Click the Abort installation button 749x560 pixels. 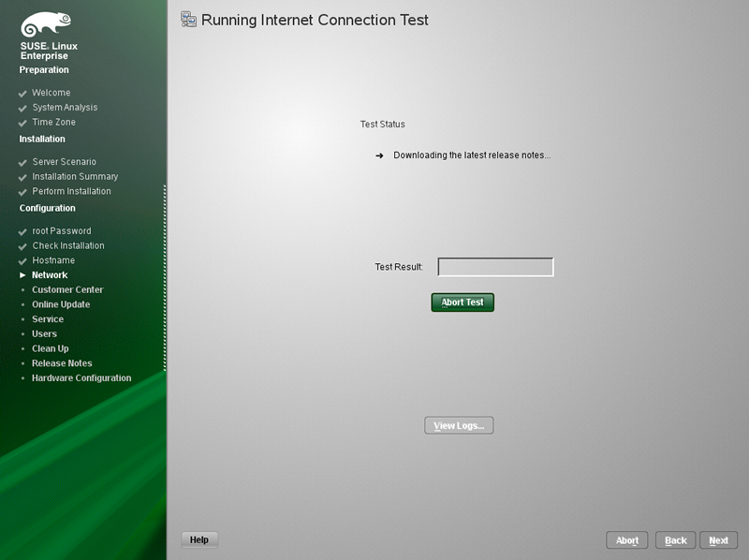click(626, 540)
